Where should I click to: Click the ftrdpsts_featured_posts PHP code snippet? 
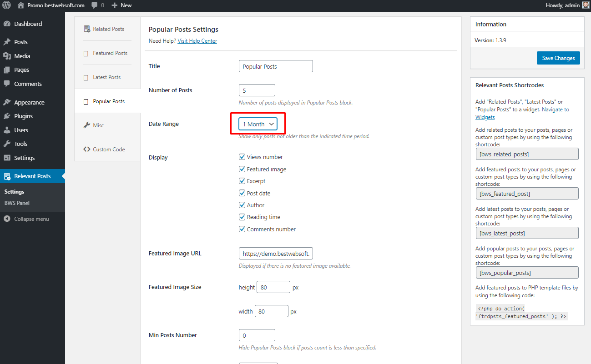coord(522,312)
